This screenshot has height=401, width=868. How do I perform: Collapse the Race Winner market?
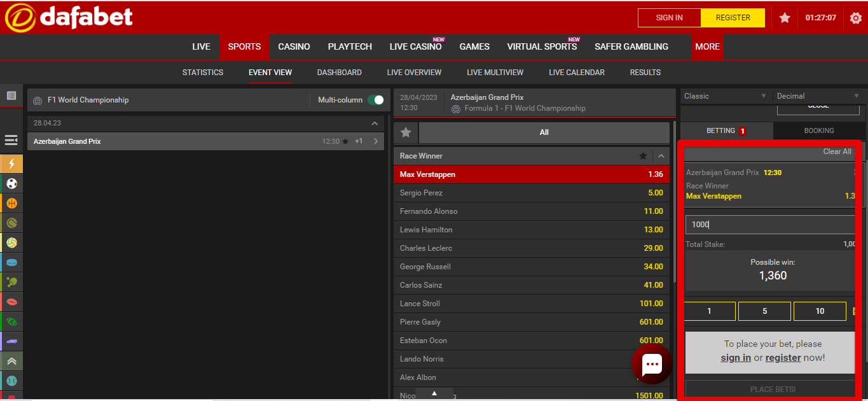pos(661,156)
